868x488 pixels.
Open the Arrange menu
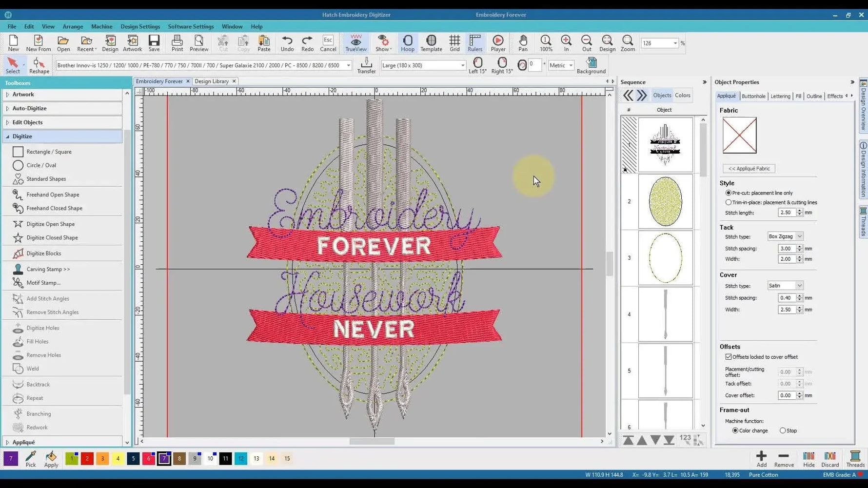pyautogui.click(x=73, y=26)
